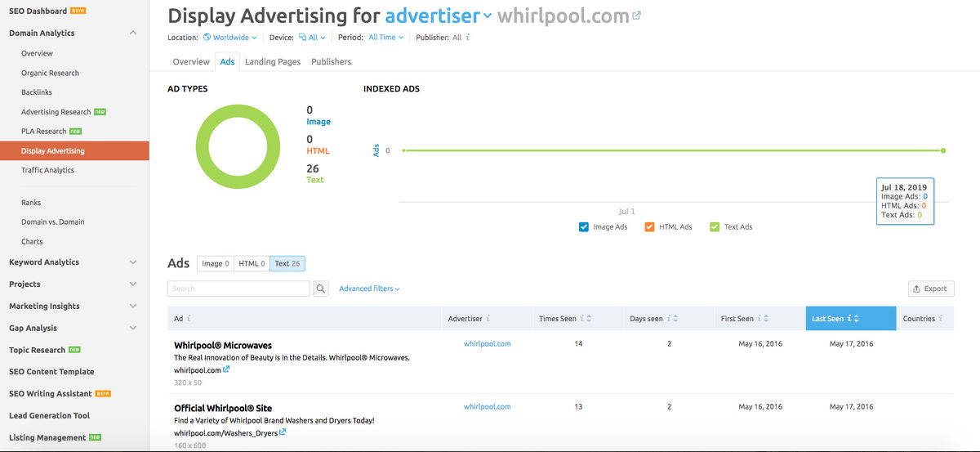Switch to the Landing Pages tab

(273, 62)
